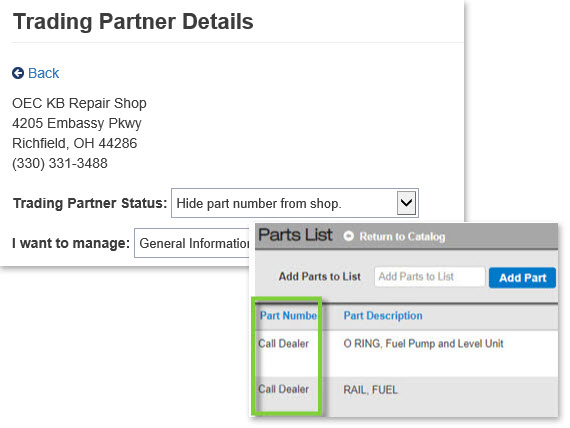Select the RAIL, FUEL part row

click(x=406, y=397)
